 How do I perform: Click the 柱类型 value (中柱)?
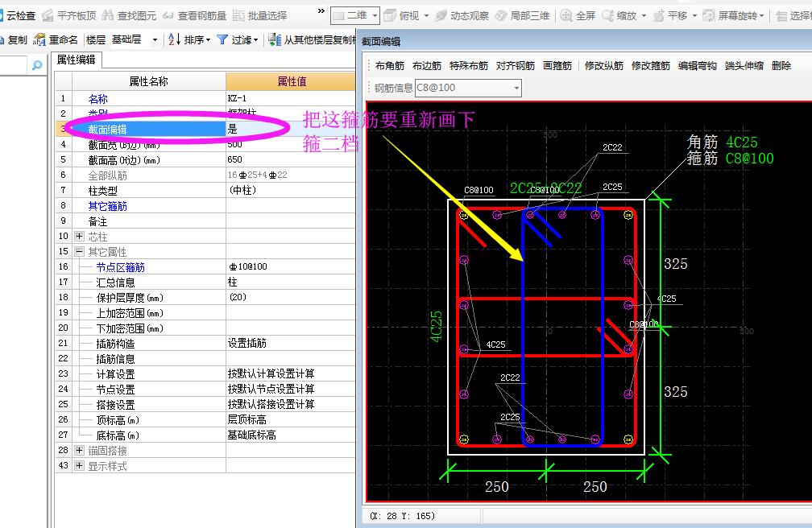(291, 191)
